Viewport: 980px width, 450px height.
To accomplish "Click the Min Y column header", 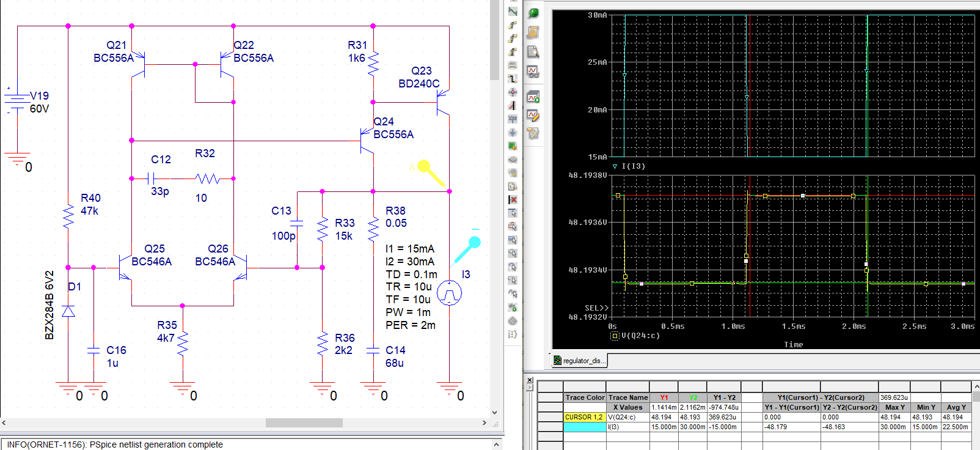I will (x=926, y=407).
